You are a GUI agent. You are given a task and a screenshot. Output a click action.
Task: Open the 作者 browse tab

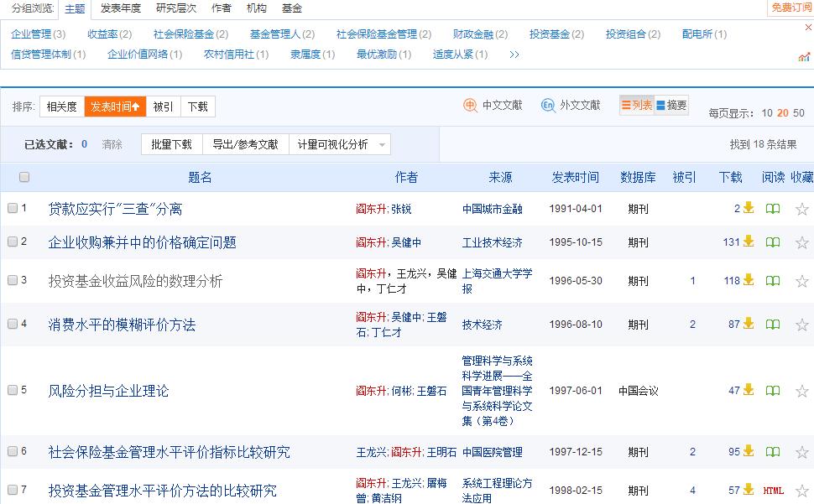(x=222, y=8)
